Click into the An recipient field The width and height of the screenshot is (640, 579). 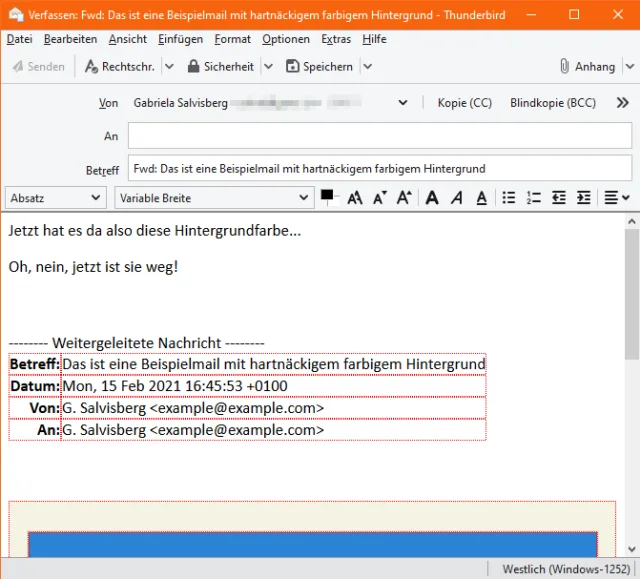coord(380,136)
